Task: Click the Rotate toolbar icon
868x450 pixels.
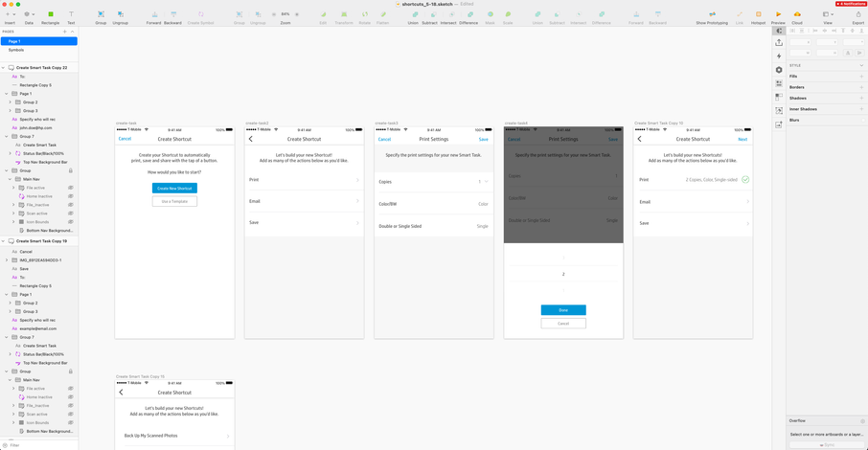Action: tap(364, 15)
